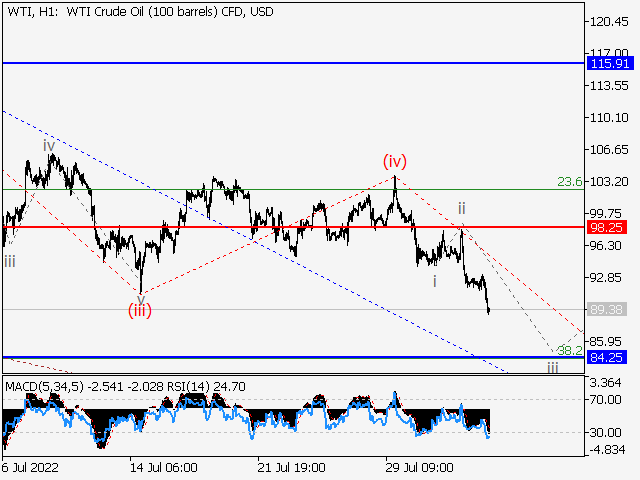The image size is (640, 480).
Task: Click the gray 89.38 current price label
Action: (x=607, y=309)
